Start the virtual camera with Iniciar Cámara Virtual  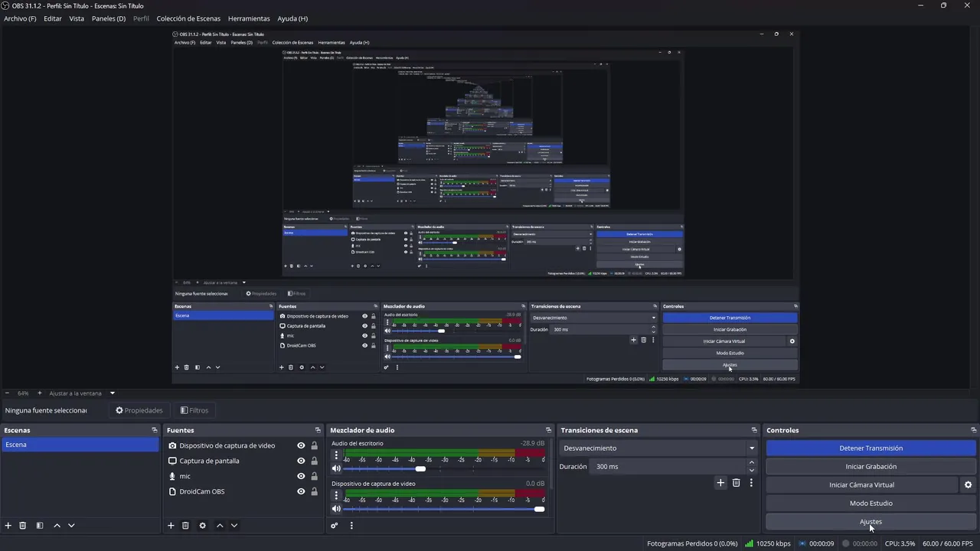coord(861,485)
